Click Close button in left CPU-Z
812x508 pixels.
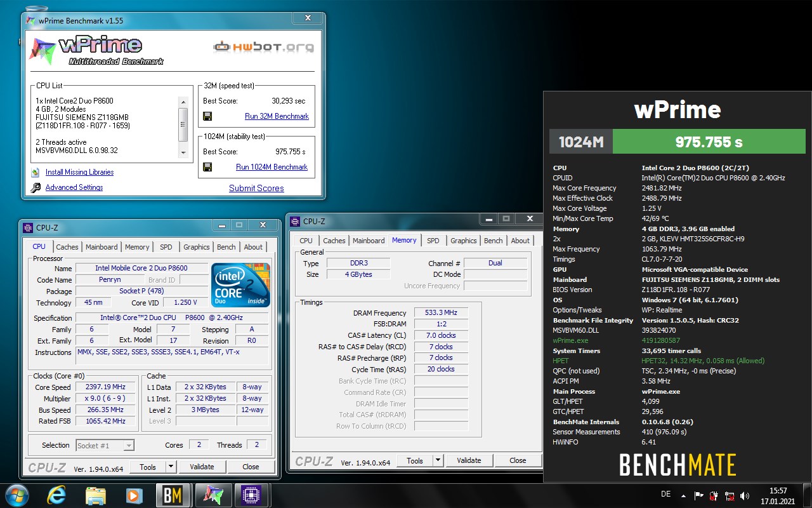tap(251, 467)
